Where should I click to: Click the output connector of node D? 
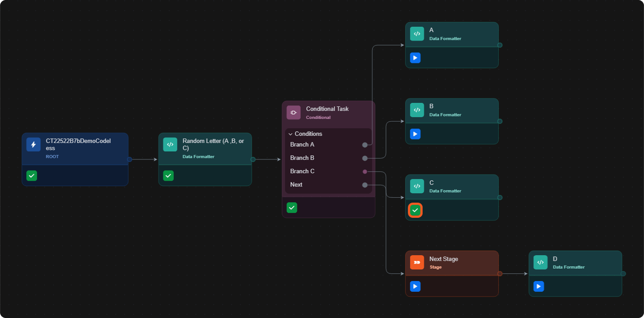[x=623, y=273]
